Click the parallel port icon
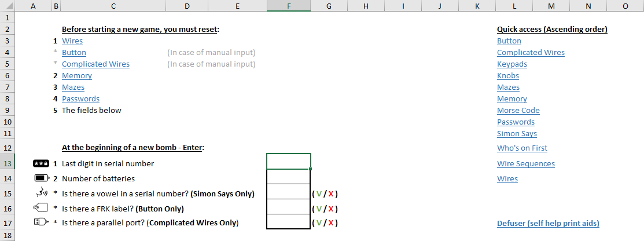 (x=41, y=222)
